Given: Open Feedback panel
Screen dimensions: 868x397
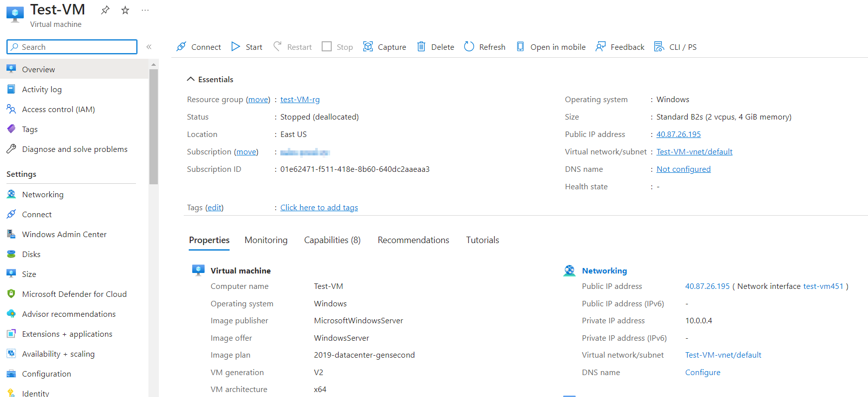Looking at the screenshot, I should pos(620,47).
